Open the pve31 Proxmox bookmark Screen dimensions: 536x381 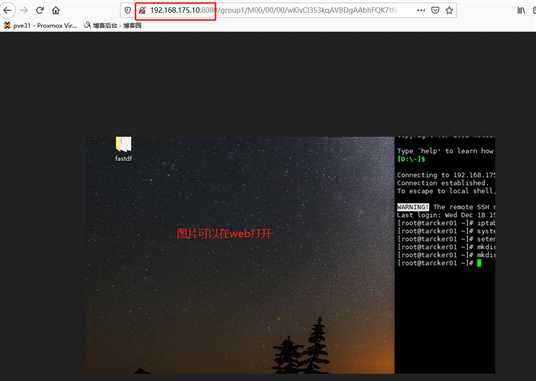coord(40,26)
